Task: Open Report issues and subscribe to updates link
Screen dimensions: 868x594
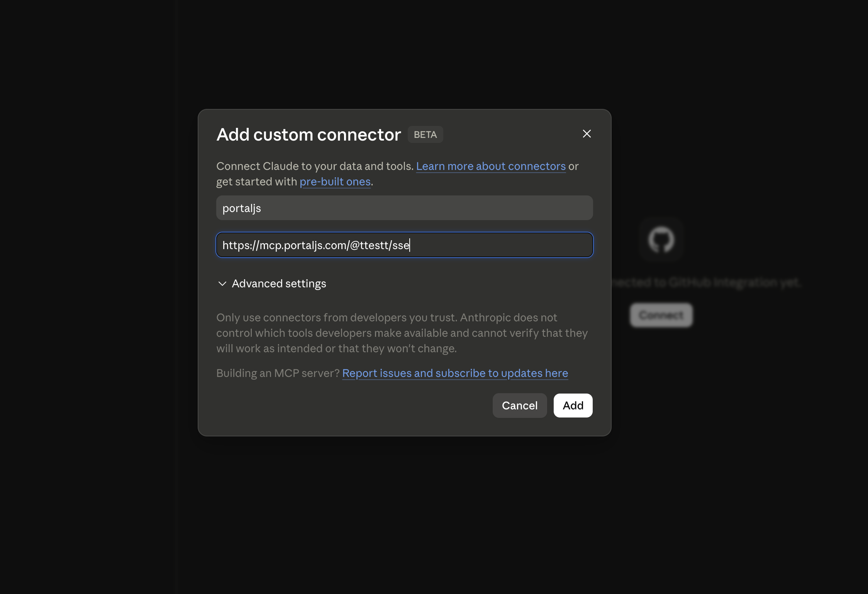Action: tap(455, 373)
